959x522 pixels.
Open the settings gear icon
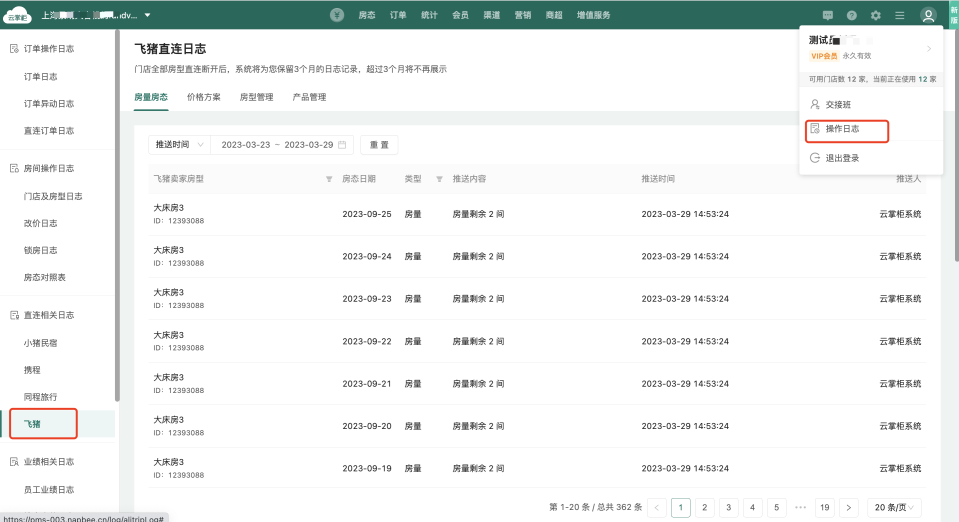(875, 16)
